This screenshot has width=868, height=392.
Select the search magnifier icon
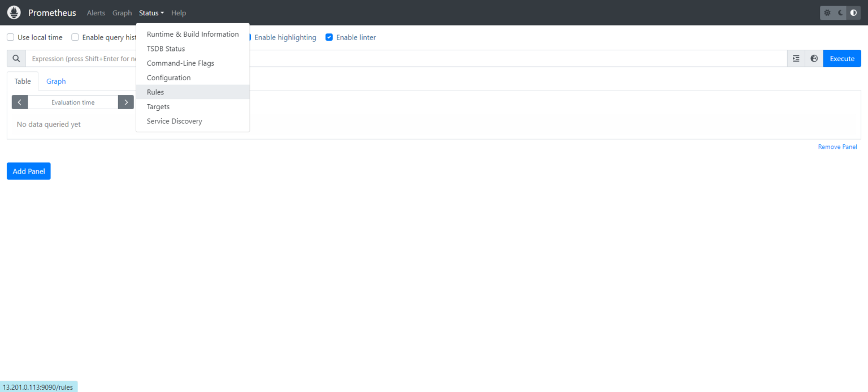[16, 58]
